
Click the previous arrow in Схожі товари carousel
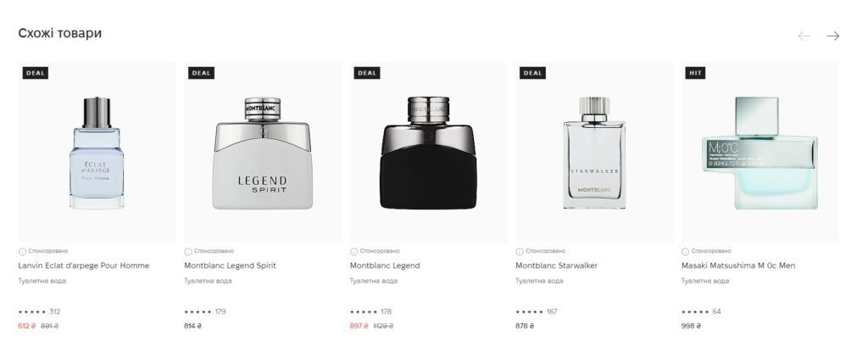point(804,36)
